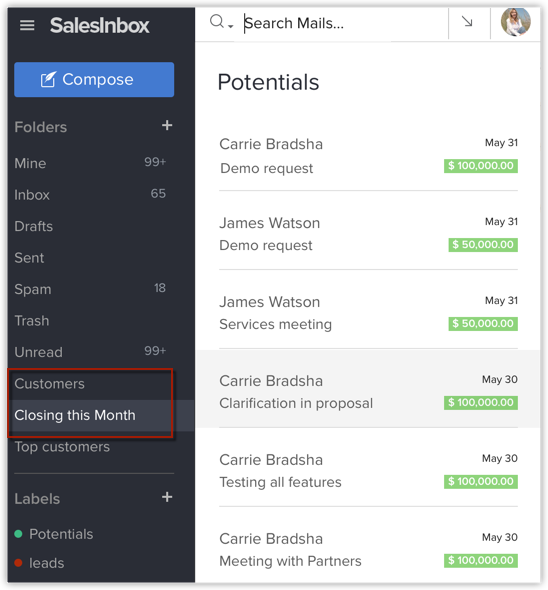Open James Watson's Services meeting email
Viewport: 548px width, 590px height.
[x=368, y=310]
